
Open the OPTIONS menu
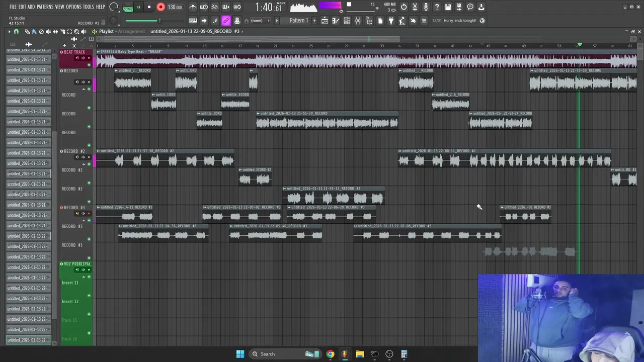point(73,7)
